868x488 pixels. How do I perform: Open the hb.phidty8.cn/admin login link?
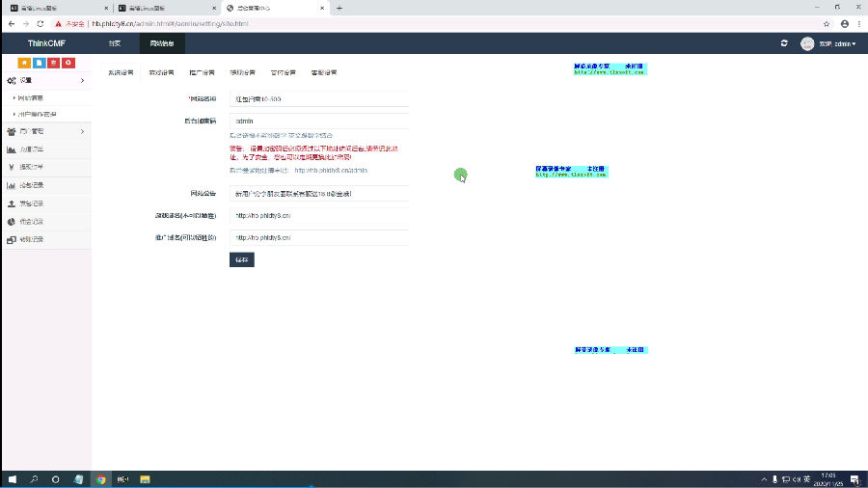(331, 171)
